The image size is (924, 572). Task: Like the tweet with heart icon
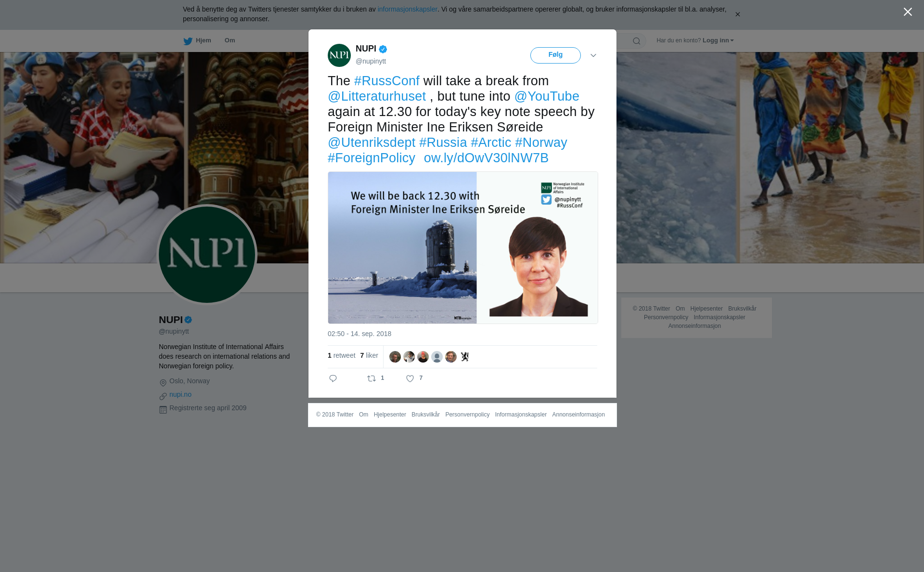pyautogui.click(x=410, y=378)
